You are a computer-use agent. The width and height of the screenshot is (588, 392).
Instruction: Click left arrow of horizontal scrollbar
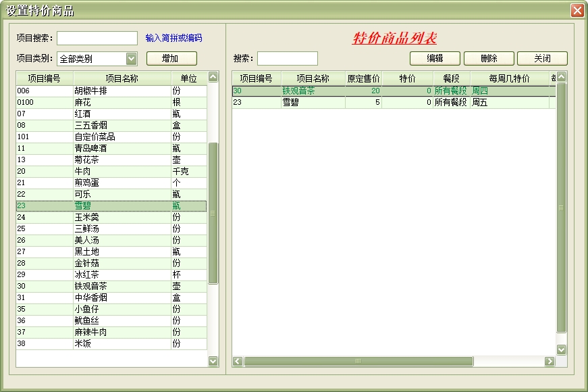(x=238, y=362)
